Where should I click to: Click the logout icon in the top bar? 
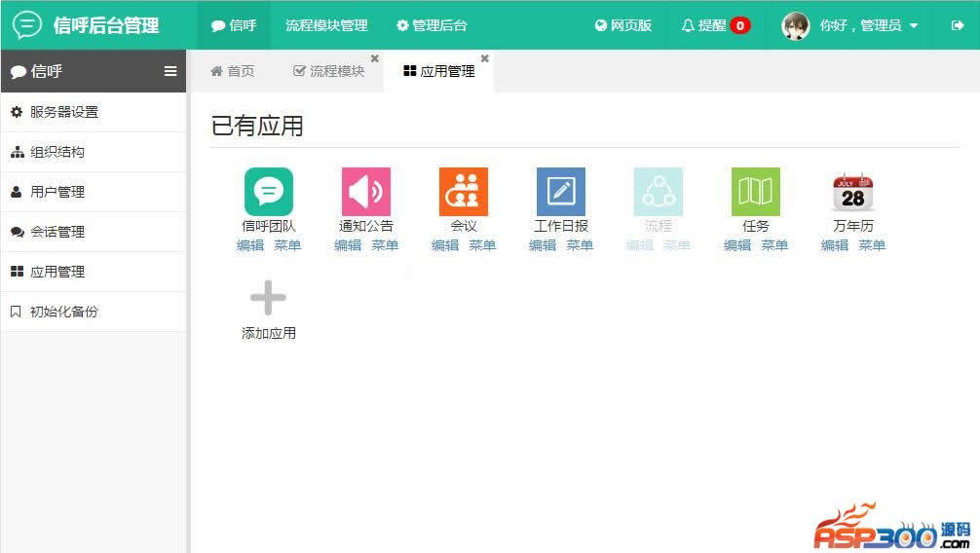957,25
